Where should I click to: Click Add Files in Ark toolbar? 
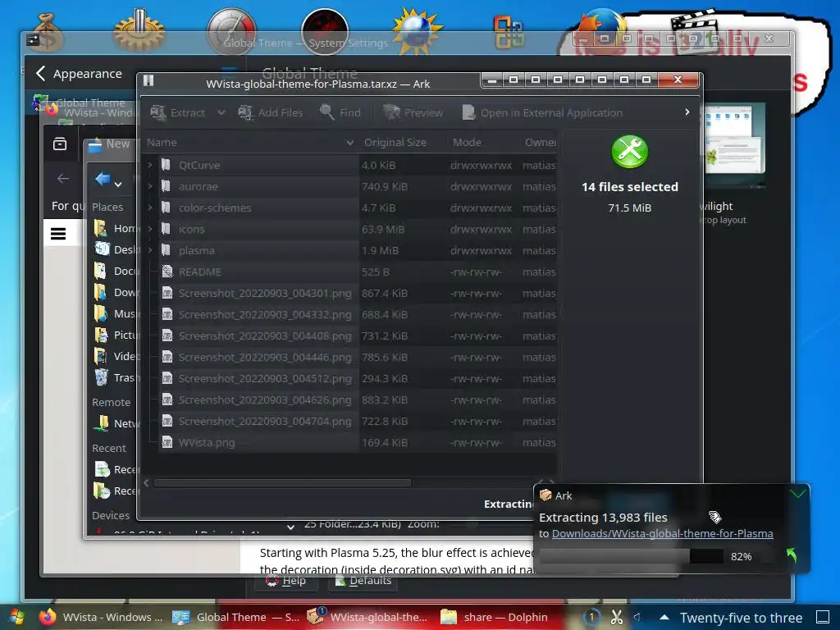click(x=271, y=112)
